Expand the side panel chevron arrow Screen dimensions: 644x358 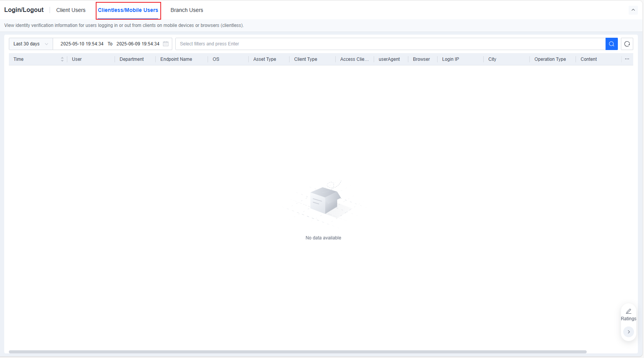point(629,332)
